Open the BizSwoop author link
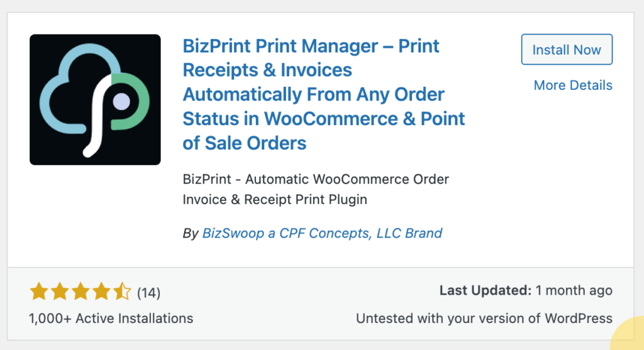The height and width of the screenshot is (350, 644). [322, 233]
